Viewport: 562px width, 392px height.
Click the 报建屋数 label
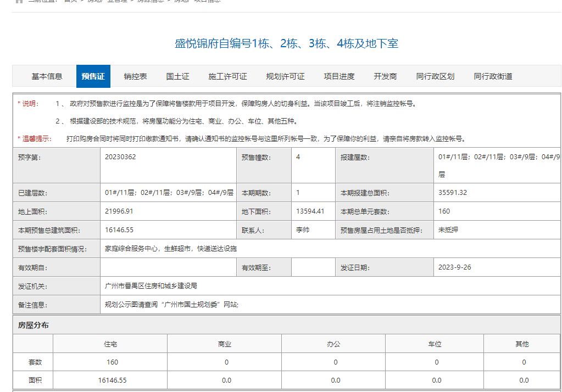(355, 158)
